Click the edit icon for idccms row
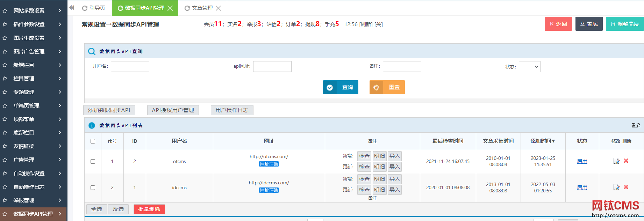644x221 pixels. click(616, 187)
